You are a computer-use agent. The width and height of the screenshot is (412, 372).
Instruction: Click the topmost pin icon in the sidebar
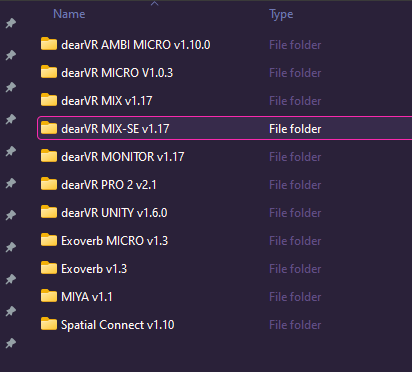(x=11, y=23)
